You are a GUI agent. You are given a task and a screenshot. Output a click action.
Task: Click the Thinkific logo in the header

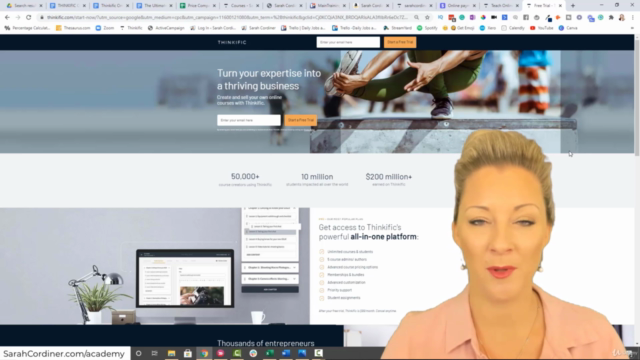coord(232,42)
